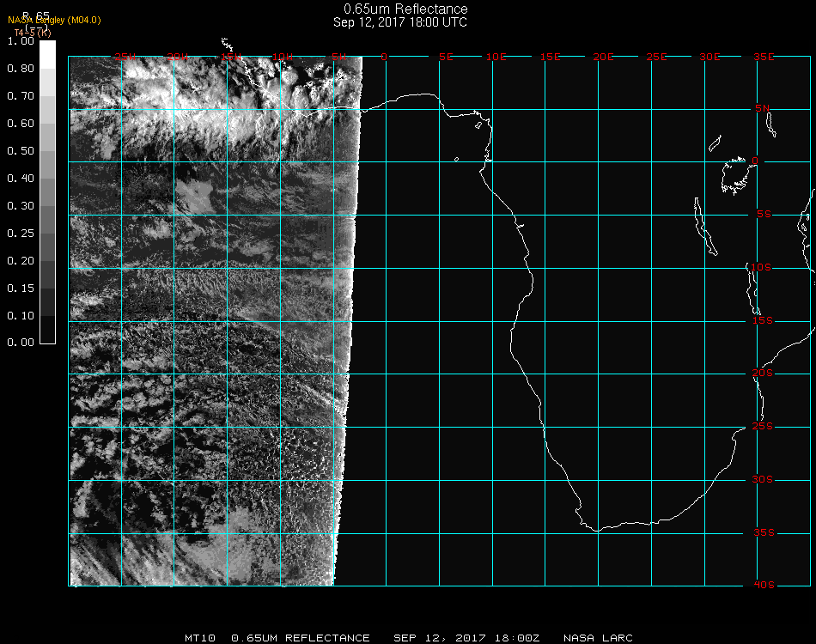Click the colorbar value '0.25'
Viewport: 816px width, 644px height.
point(21,234)
